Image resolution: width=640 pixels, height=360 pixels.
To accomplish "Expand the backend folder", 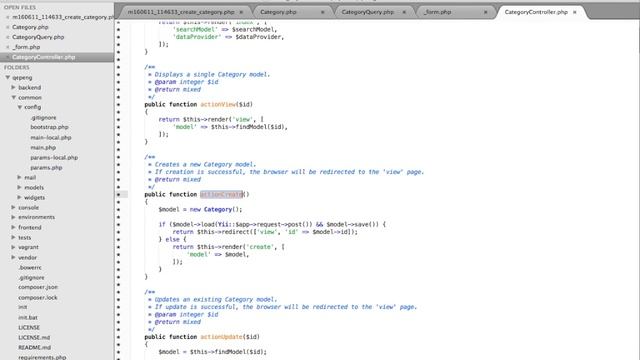I will point(13,87).
